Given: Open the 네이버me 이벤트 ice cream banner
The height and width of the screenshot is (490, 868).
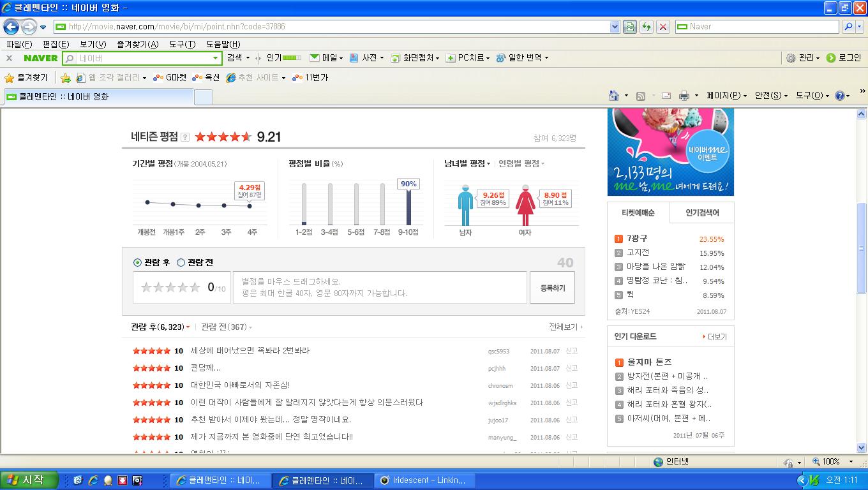Looking at the screenshot, I should [x=671, y=152].
